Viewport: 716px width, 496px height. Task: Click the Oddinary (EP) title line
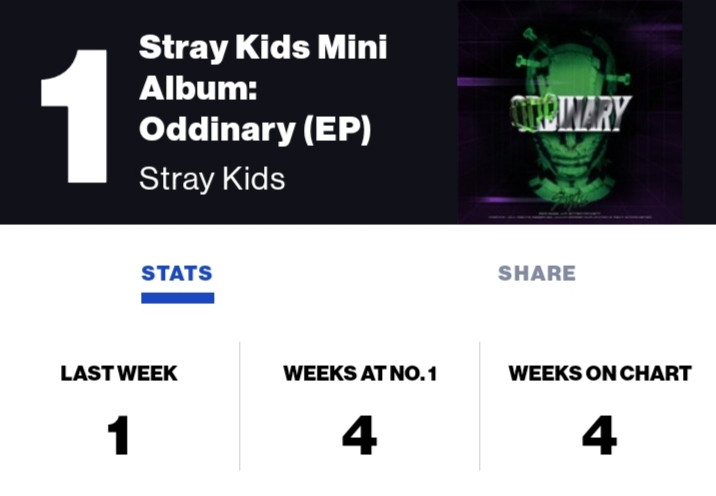255,130
